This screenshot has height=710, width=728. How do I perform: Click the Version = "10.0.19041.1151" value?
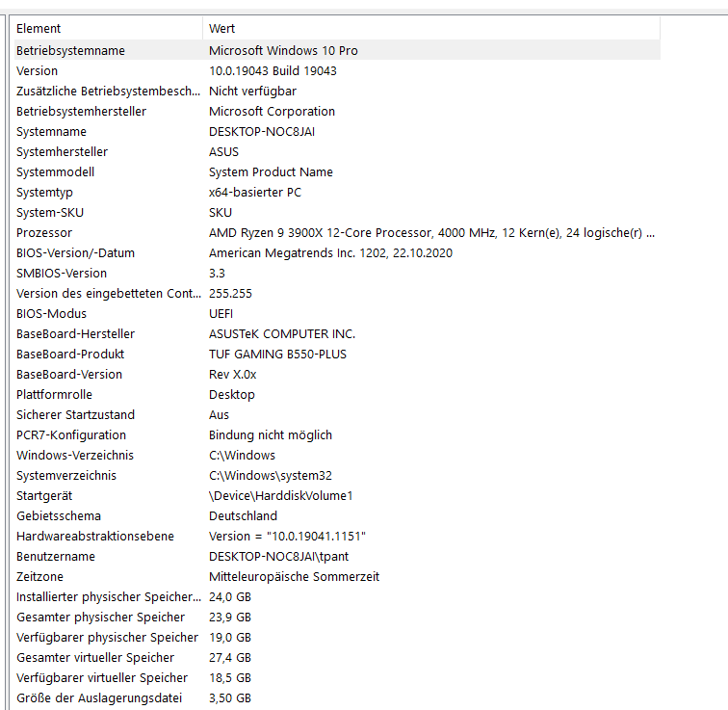pyautogui.click(x=287, y=537)
